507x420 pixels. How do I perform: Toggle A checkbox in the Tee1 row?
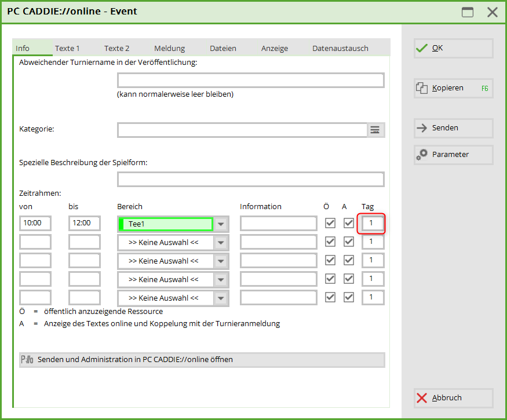(x=349, y=223)
